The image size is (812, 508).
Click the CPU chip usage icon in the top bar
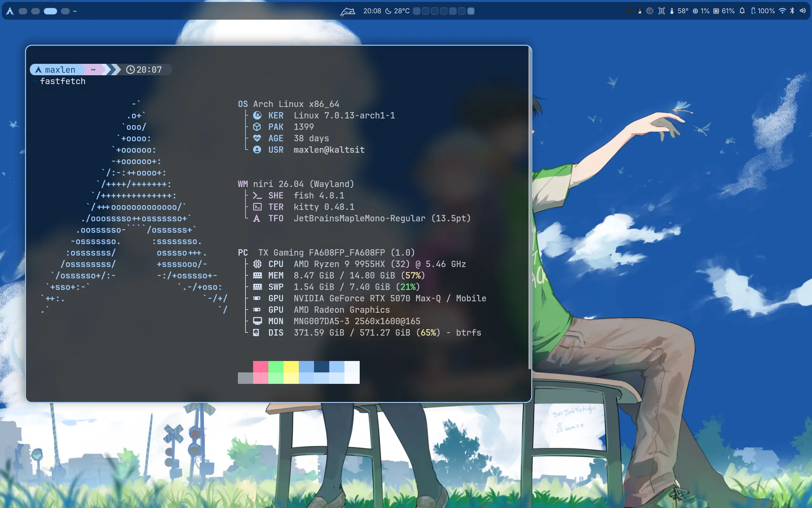point(696,11)
